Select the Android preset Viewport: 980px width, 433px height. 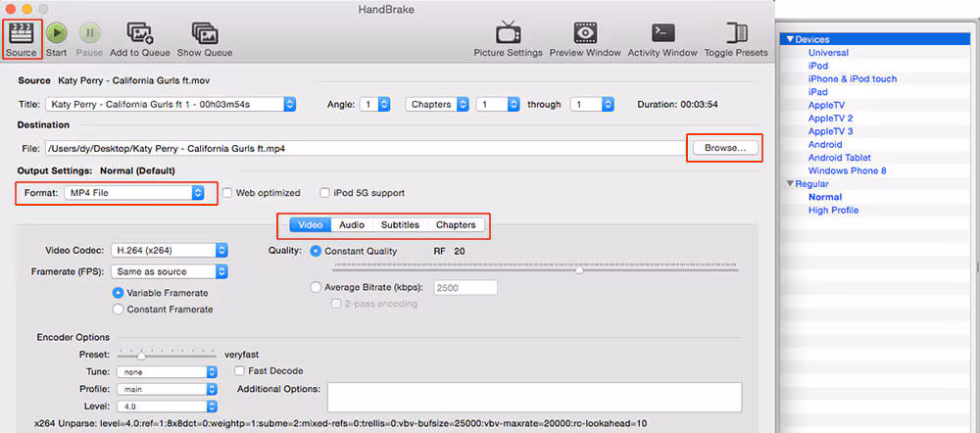pyautogui.click(x=825, y=144)
